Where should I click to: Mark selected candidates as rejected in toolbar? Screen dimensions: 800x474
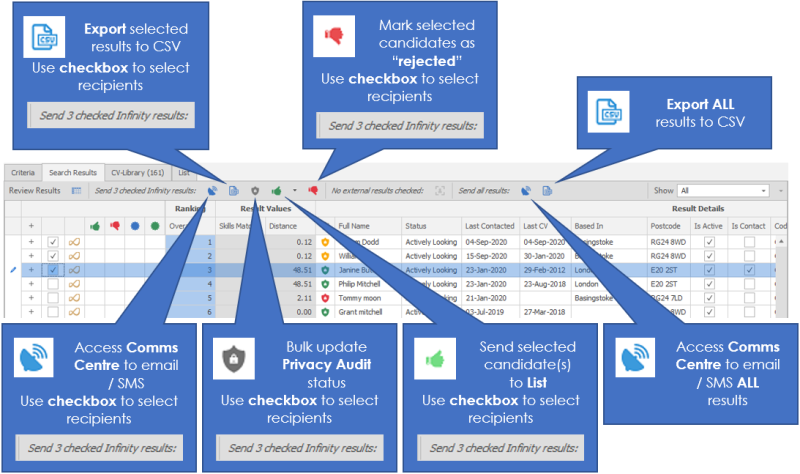point(313,190)
